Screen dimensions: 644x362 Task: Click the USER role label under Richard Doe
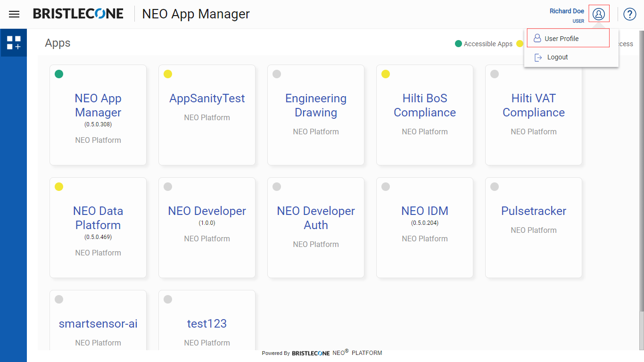578,21
